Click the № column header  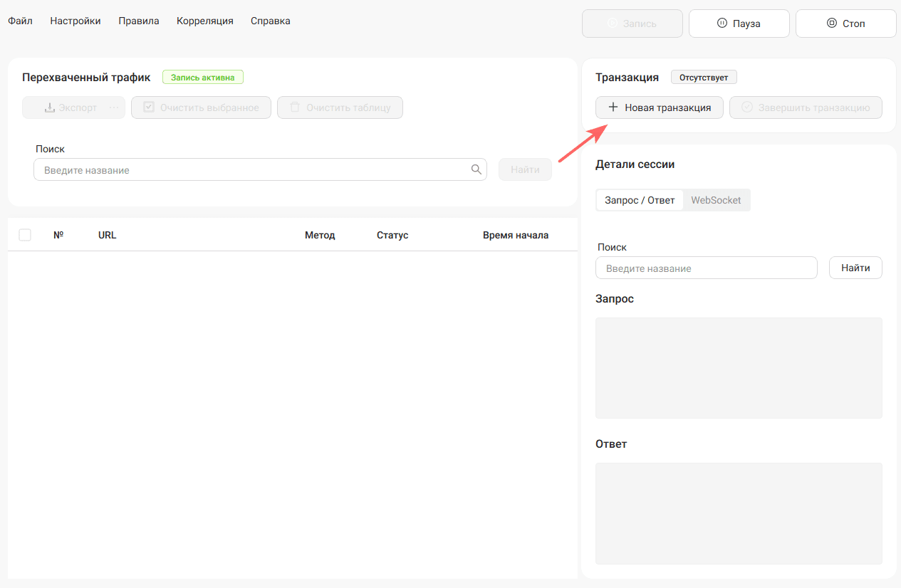[x=58, y=235]
